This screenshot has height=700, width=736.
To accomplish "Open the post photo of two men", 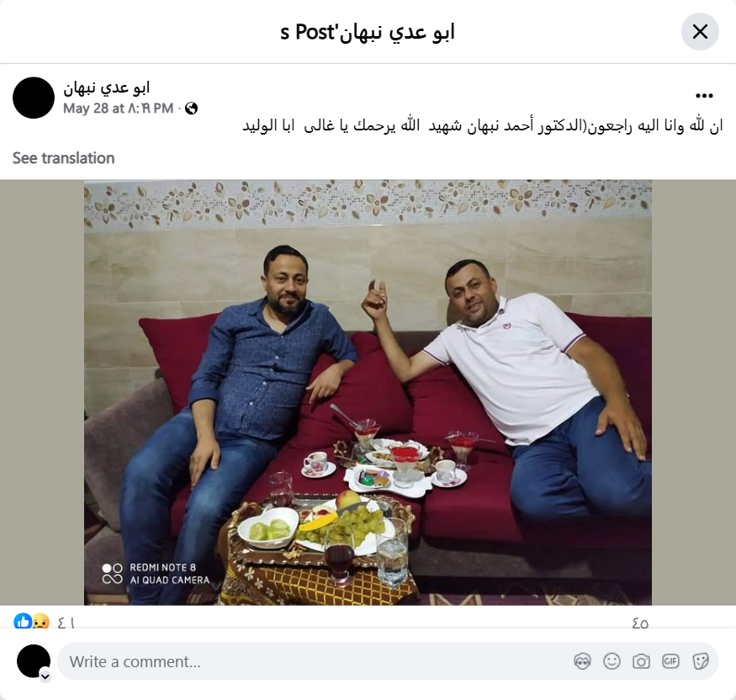I will click(368, 393).
